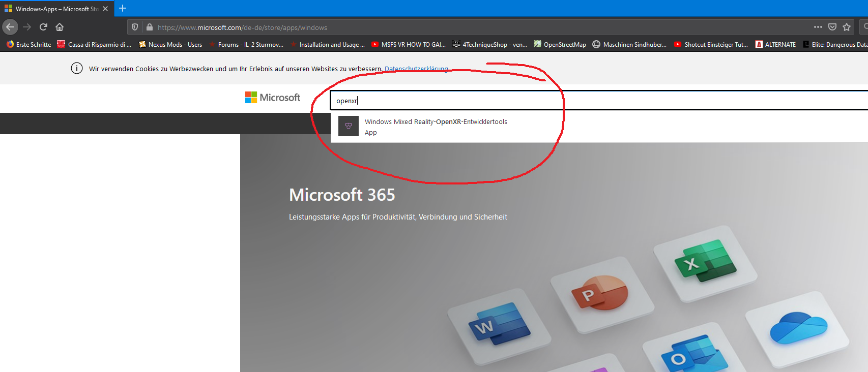Image resolution: width=868 pixels, height=372 pixels.
Task: Click cookie notice info icon
Action: point(77,69)
